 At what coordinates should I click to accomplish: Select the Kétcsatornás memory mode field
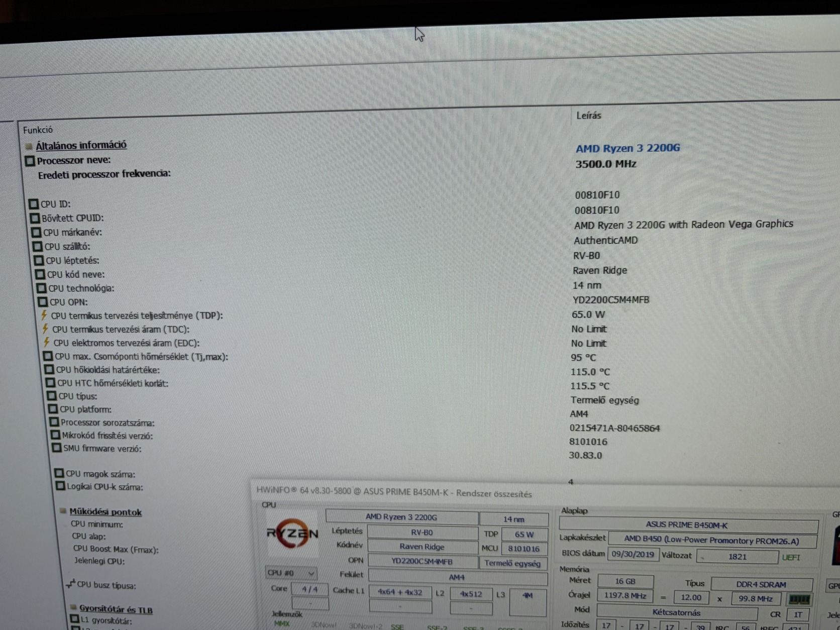(676, 612)
